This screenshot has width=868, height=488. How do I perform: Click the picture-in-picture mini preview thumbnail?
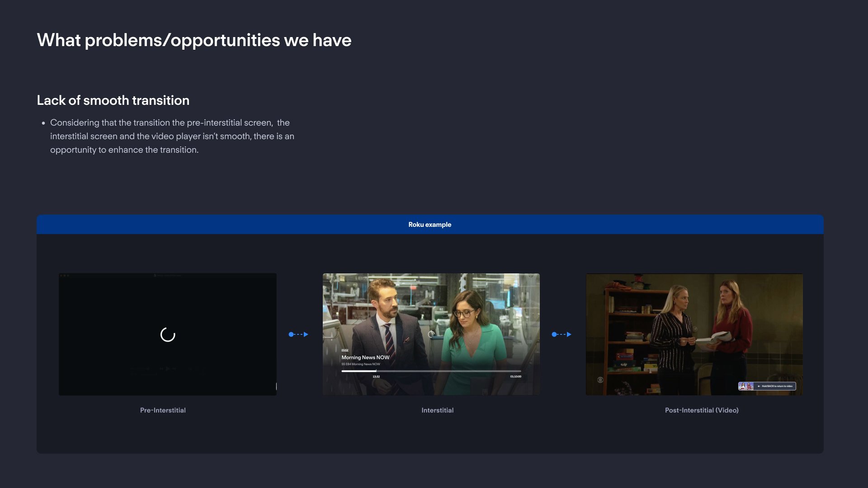click(746, 386)
